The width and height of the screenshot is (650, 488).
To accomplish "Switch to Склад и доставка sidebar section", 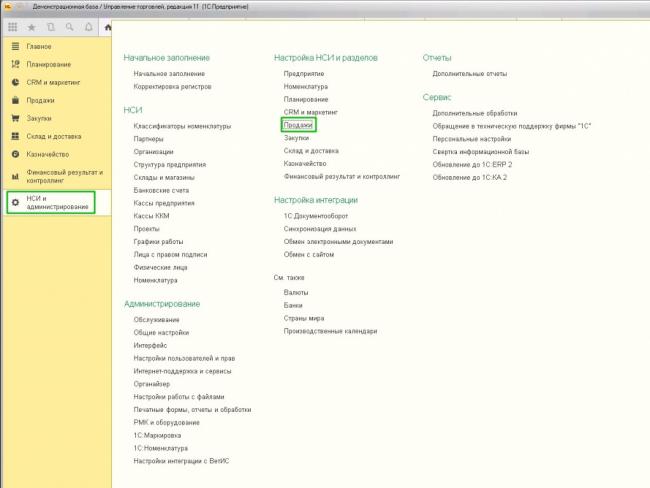I will pos(54,136).
